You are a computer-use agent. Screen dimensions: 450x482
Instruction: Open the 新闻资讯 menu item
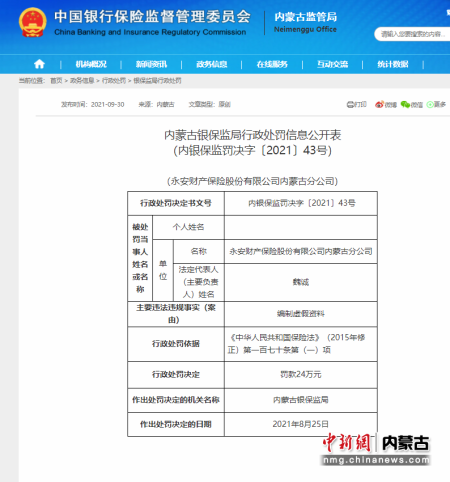point(151,64)
